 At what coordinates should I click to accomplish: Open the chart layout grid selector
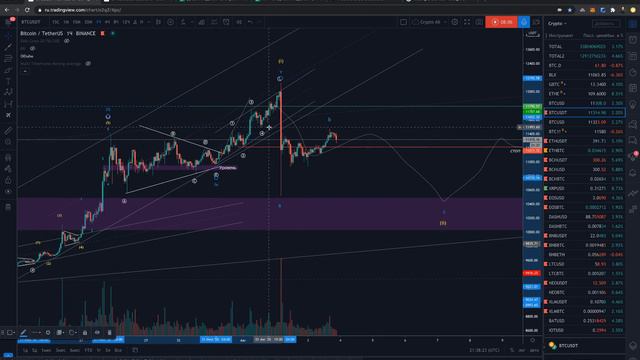(x=403, y=22)
